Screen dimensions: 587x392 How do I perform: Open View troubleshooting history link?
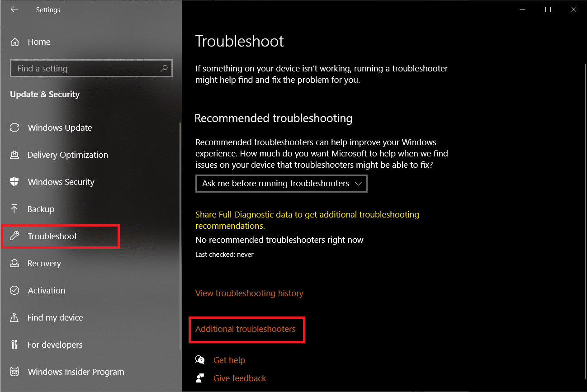click(x=249, y=293)
